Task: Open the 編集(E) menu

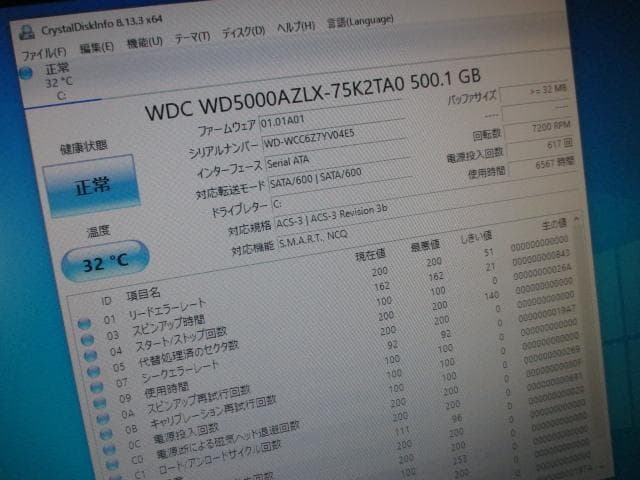Action: coord(96,48)
